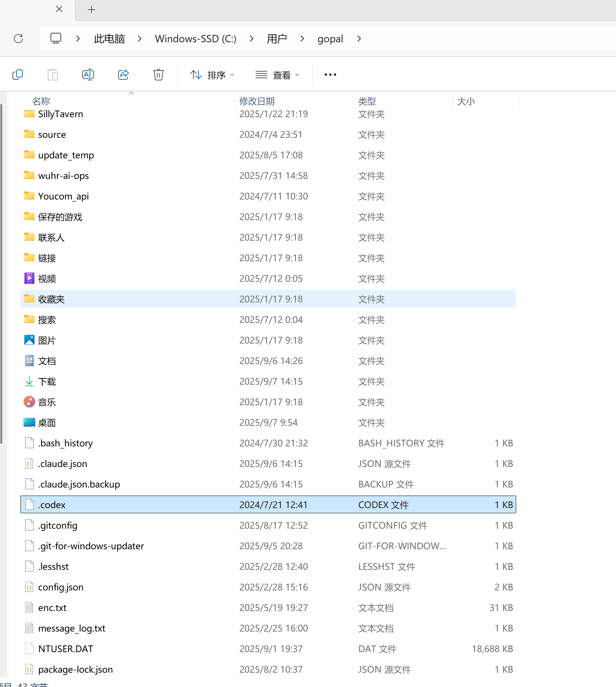The width and height of the screenshot is (616, 687).
Task: Open the 排序 sort dropdown
Action: pyautogui.click(x=212, y=75)
